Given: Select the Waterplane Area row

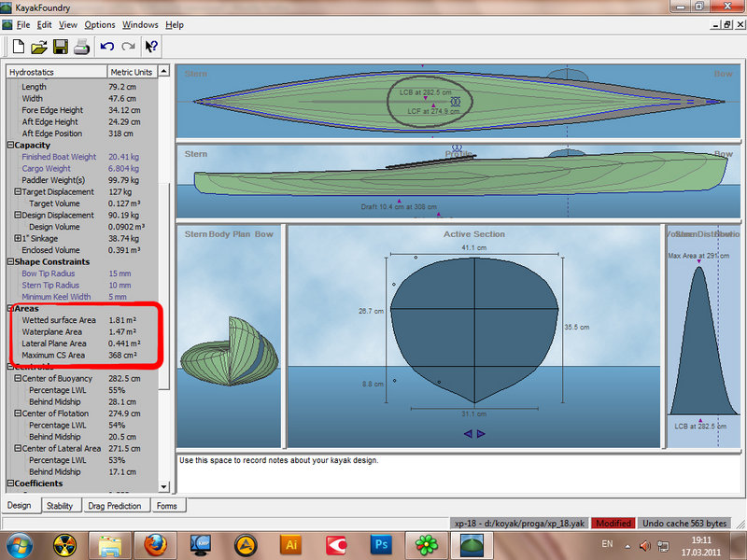Looking at the screenshot, I should 82,332.
